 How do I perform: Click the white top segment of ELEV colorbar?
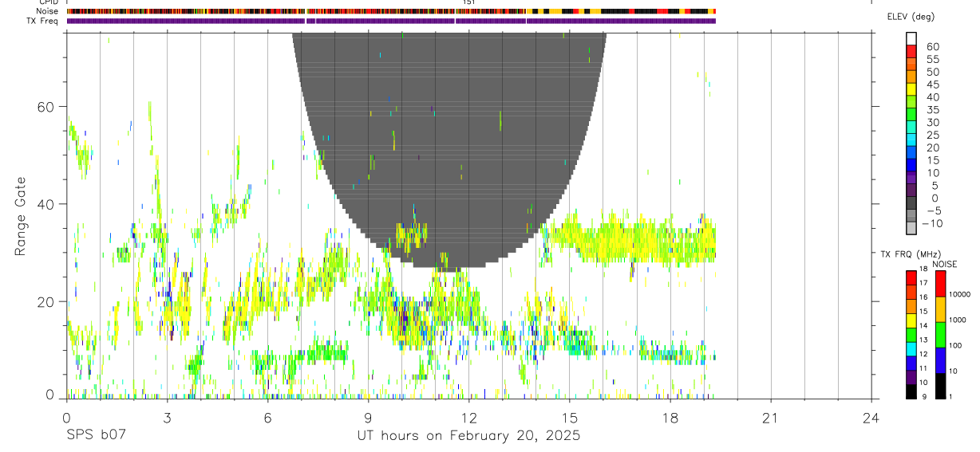point(911,38)
